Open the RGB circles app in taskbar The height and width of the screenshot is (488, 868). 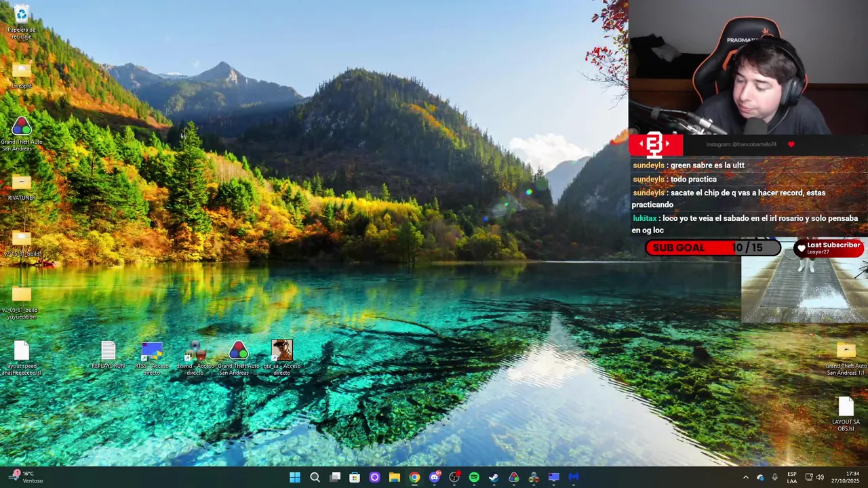tap(514, 477)
